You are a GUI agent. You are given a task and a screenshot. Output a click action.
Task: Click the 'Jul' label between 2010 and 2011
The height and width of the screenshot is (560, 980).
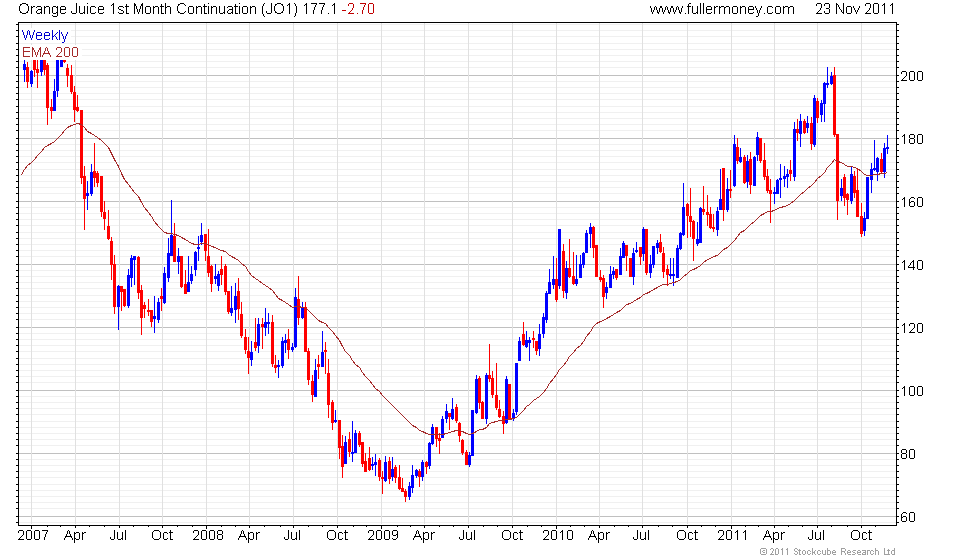tap(641, 536)
